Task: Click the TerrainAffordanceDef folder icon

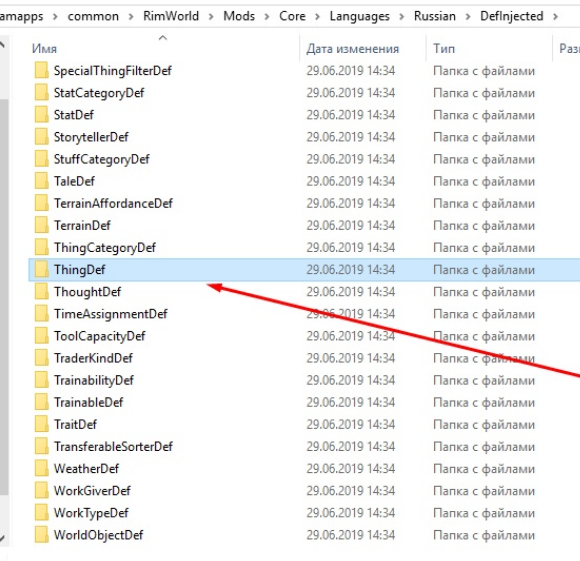Action: (41, 203)
